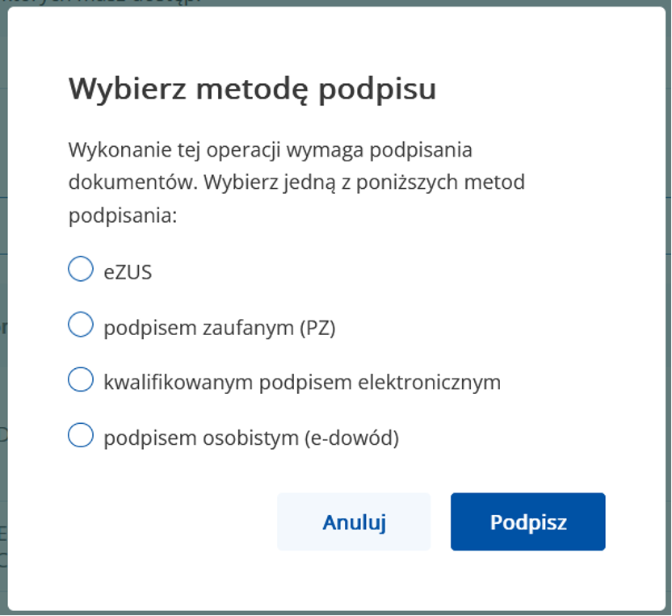Click the eZUS option label text
The width and height of the screenshot is (672, 616).
tap(126, 270)
